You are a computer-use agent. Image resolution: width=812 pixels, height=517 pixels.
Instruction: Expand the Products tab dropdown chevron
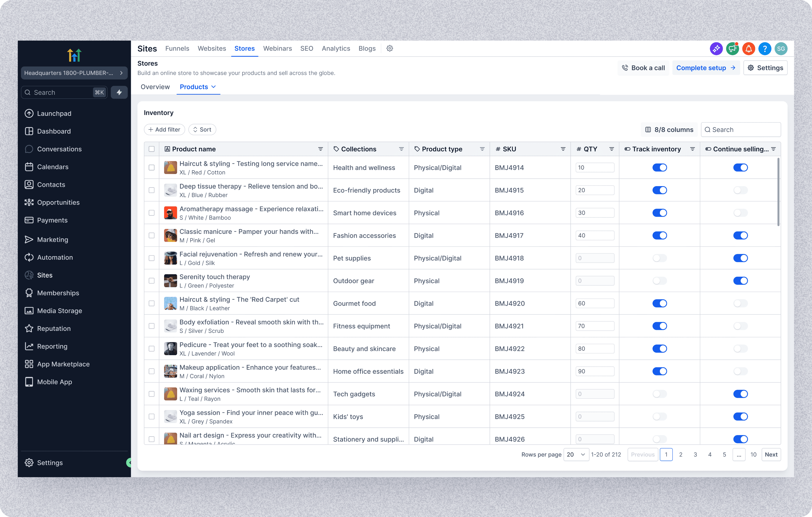click(214, 87)
